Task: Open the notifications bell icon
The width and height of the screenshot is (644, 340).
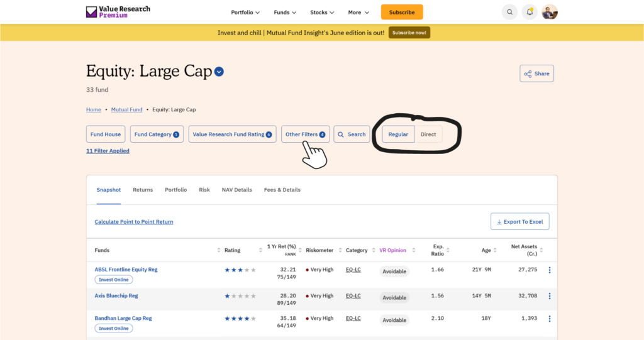Action: click(x=530, y=12)
